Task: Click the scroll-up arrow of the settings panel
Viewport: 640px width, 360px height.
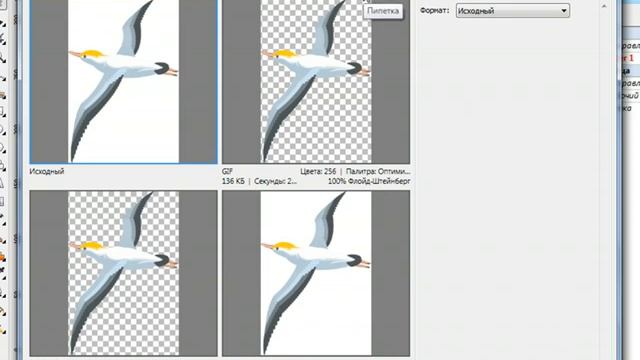Action: tap(604, 7)
